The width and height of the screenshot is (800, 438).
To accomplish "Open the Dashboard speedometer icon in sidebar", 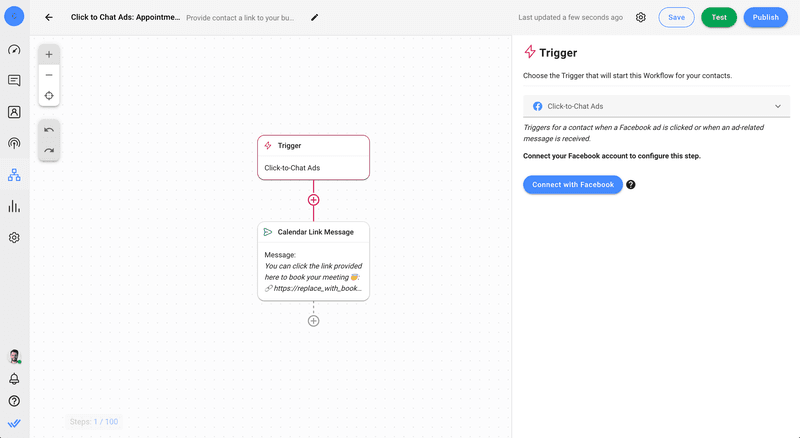I will pos(14,50).
